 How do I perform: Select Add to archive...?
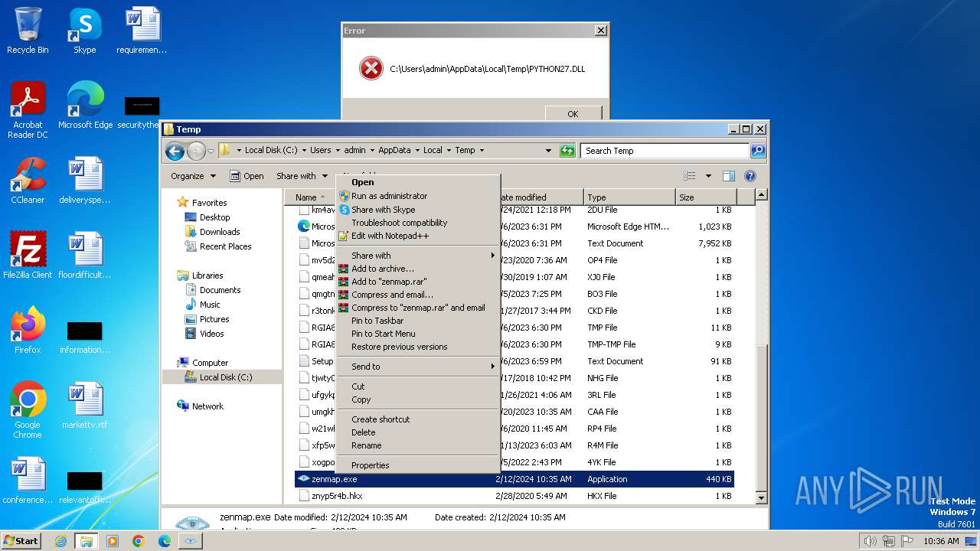click(418, 269)
